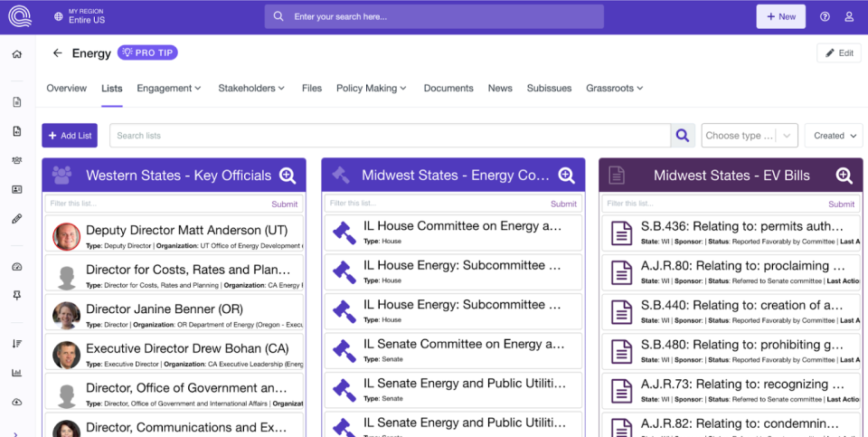
Task: Zoom into Western States - Key Officials list
Action: coord(288,176)
